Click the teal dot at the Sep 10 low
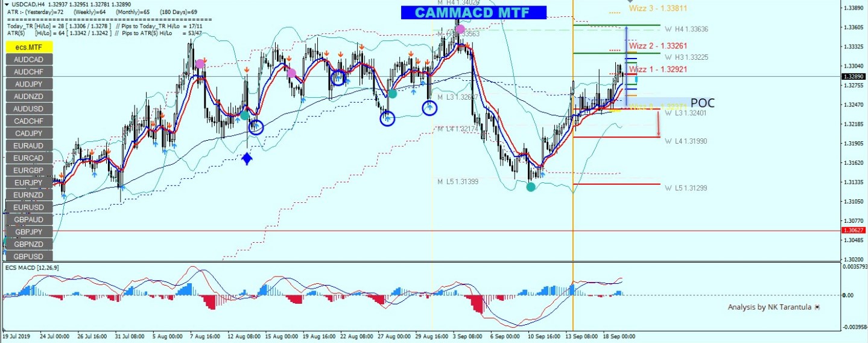The image size is (868, 343). [x=531, y=187]
